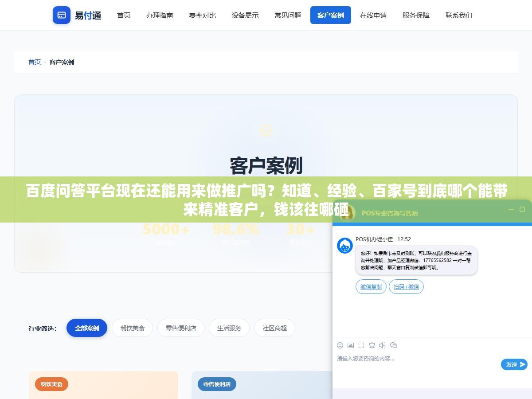This screenshot has width=532, height=399.
Task: Click the 微信复制 button in chat
Action: [x=371, y=286]
